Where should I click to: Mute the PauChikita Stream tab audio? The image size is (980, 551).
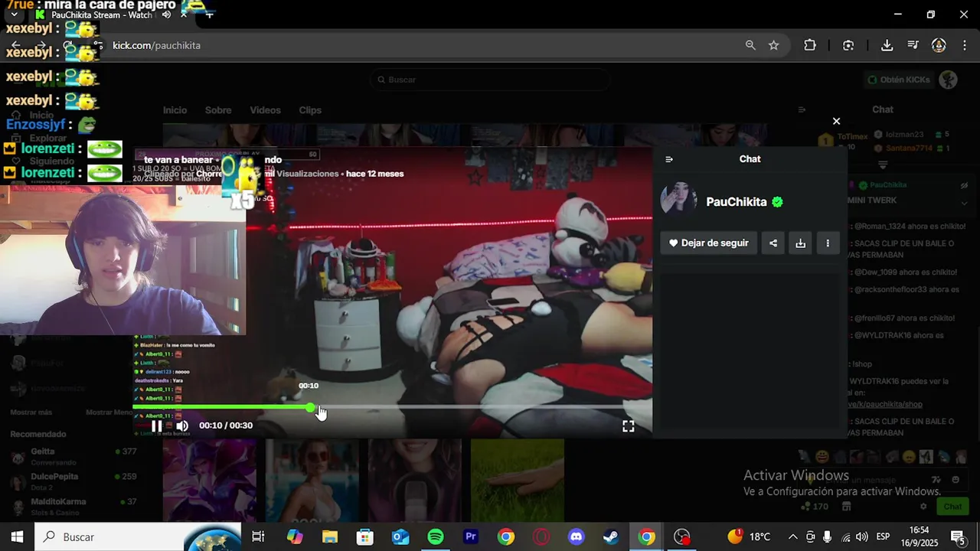coord(166,15)
